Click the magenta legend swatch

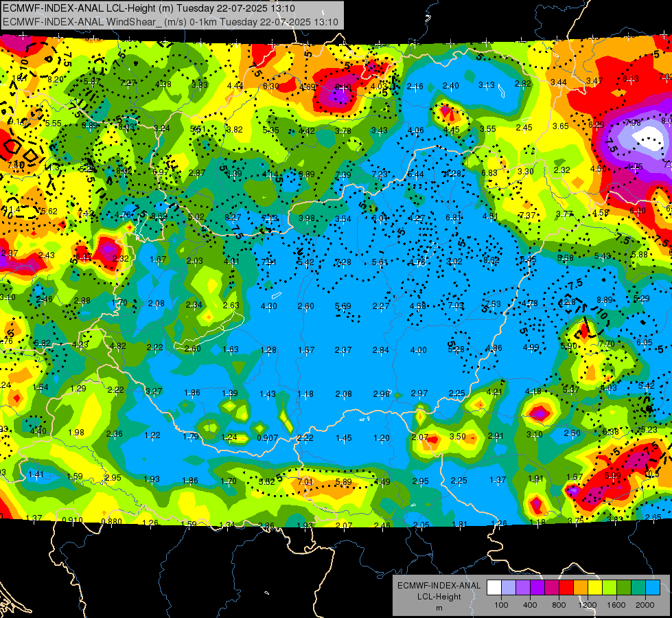(x=552, y=587)
